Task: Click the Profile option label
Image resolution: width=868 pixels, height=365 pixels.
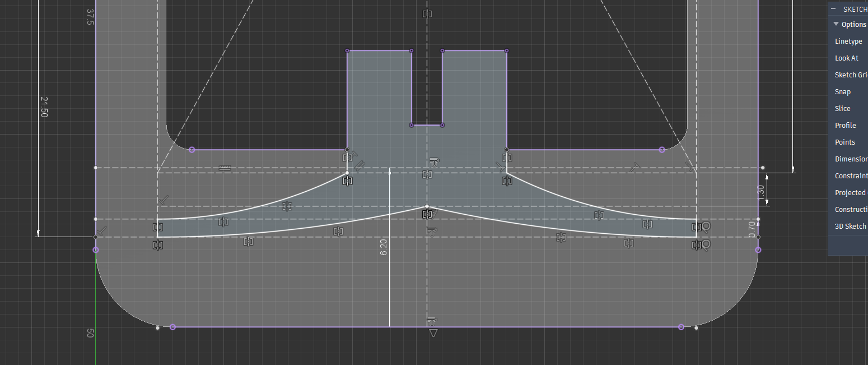Action: click(845, 126)
